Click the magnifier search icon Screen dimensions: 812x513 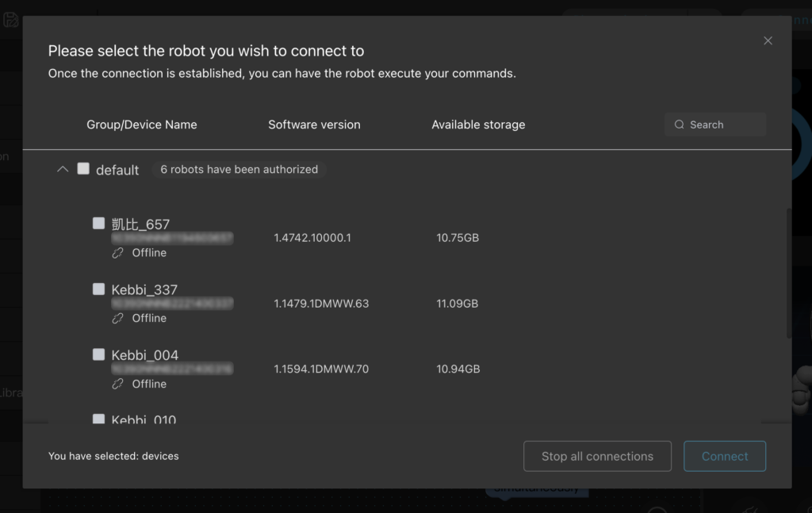click(680, 124)
